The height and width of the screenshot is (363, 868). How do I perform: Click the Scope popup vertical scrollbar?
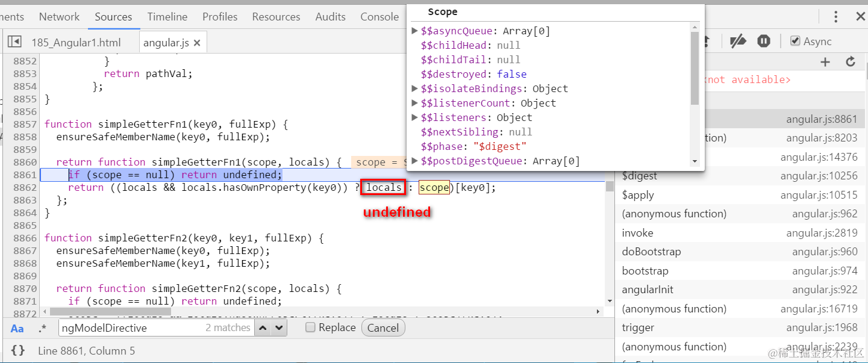695,68
